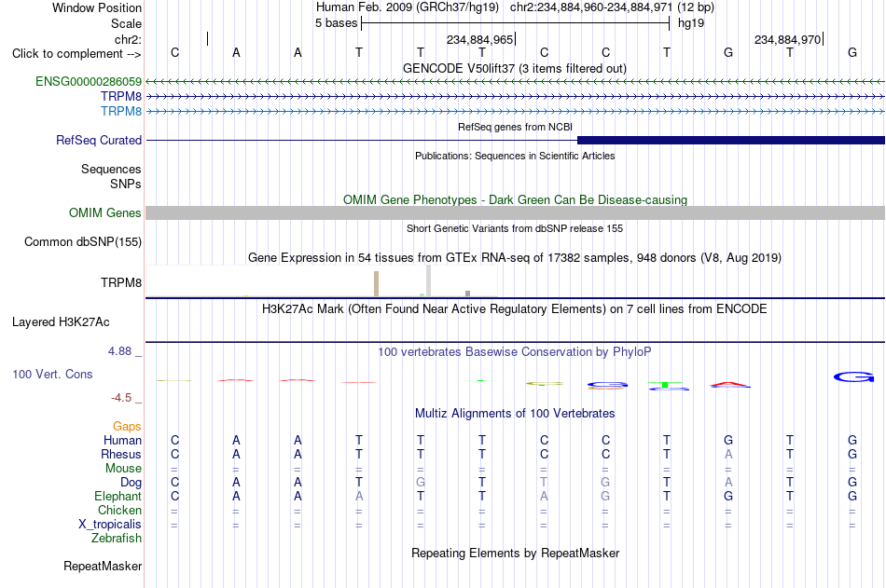Open the light blue TRPM8 gene label
886x588 pixels.
click(x=121, y=111)
